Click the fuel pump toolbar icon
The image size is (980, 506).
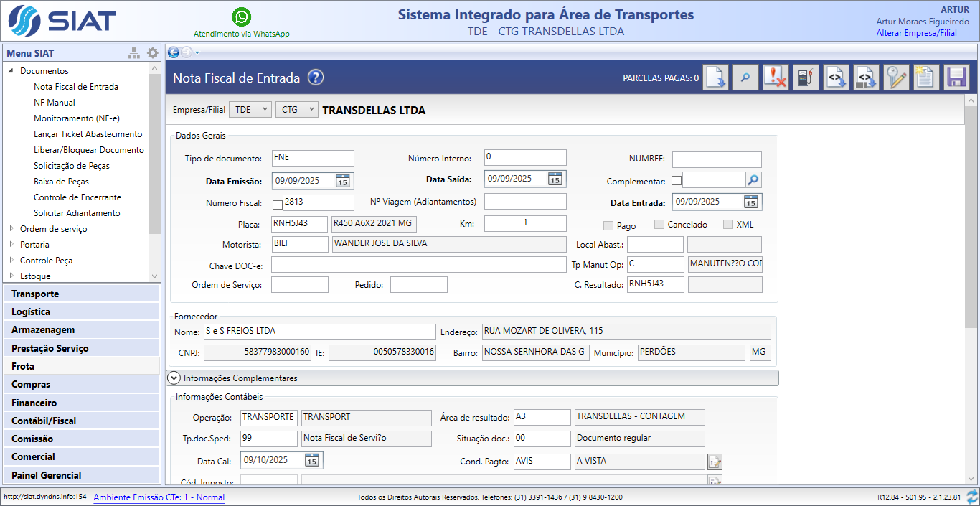[806, 78]
